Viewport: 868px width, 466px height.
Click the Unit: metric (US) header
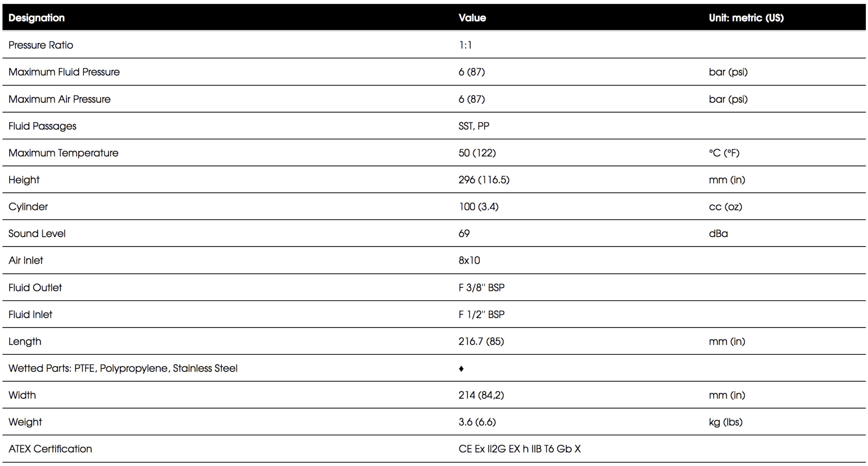[746, 18]
